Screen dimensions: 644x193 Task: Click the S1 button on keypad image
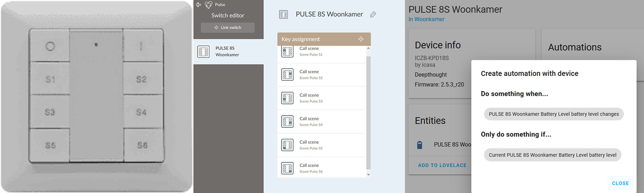pyautogui.click(x=50, y=79)
